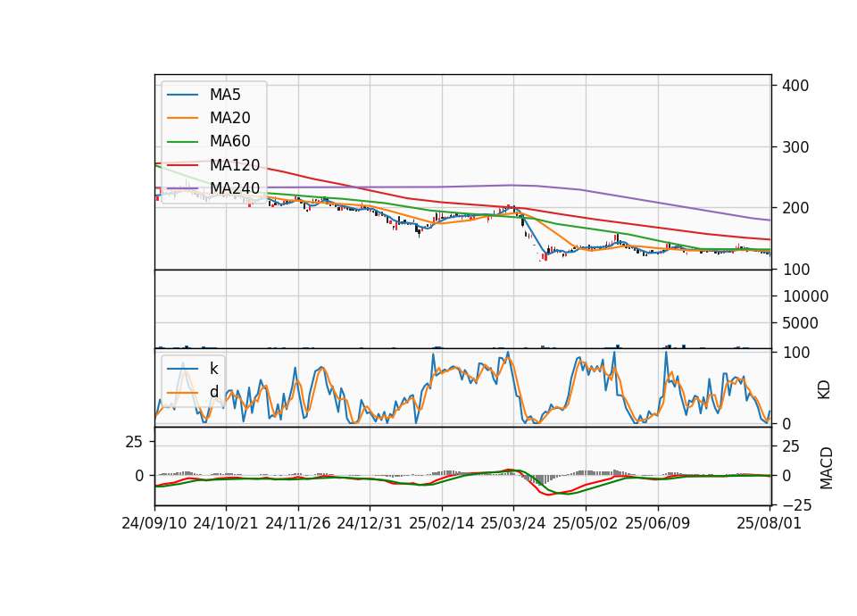The image size is (857, 616).
Task: Click the green MA60 legend line swatch
Action: (x=182, y=142)
